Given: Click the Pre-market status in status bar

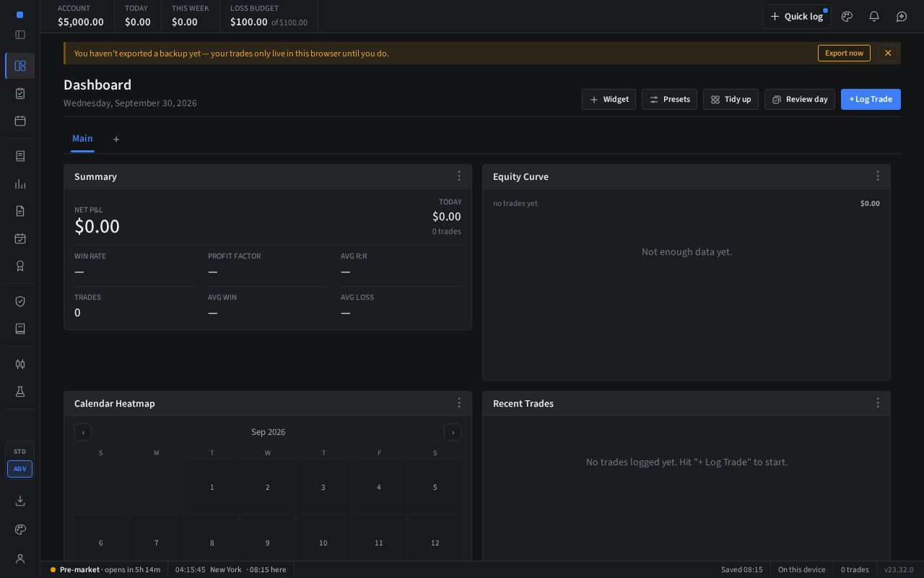Looking at the screenshot, I should point(105,569).
